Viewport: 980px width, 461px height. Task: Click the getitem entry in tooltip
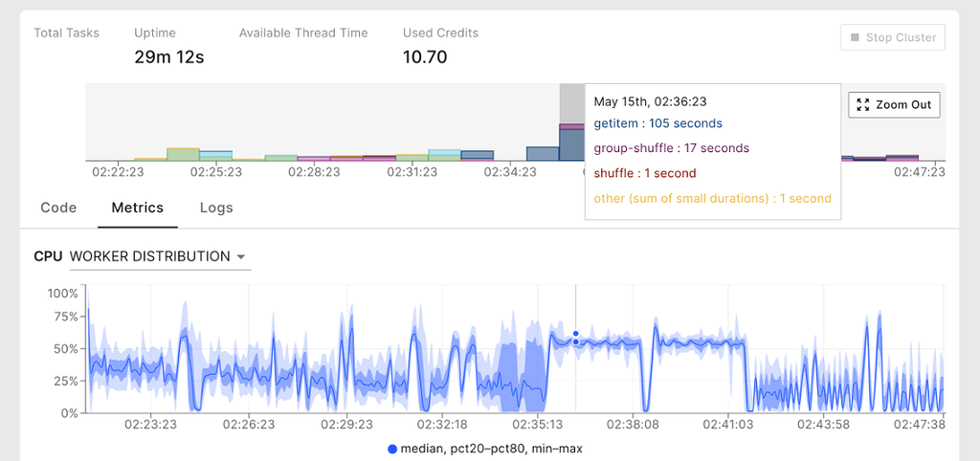(658, 123)
